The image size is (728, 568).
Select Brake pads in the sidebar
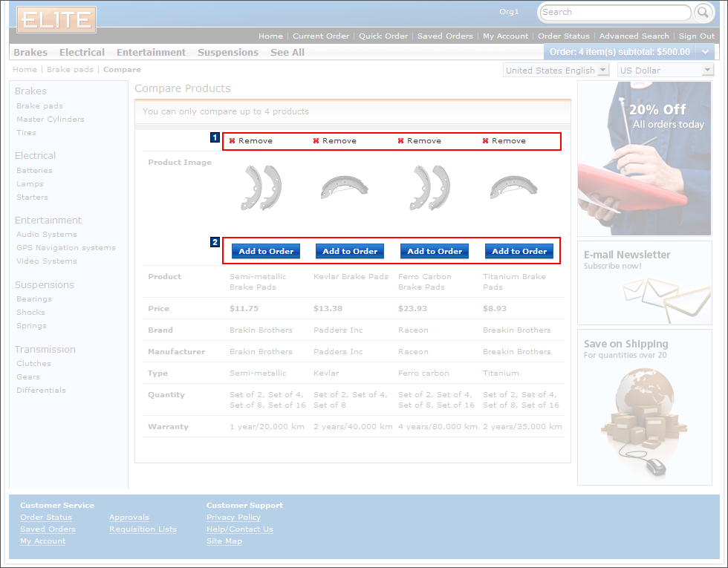click(41, 105)
